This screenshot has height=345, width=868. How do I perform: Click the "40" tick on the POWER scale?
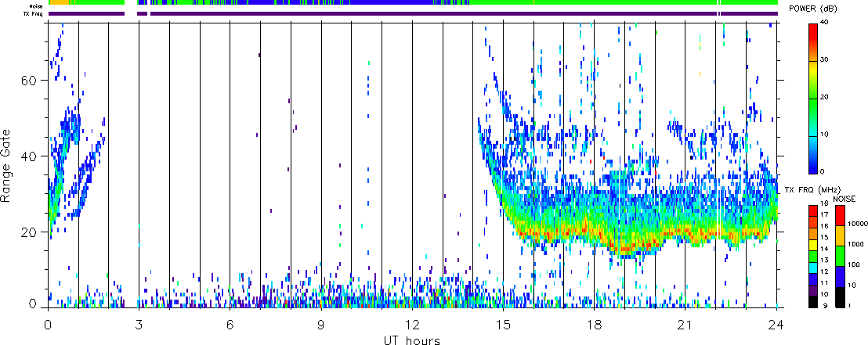(x=826, y=23)
